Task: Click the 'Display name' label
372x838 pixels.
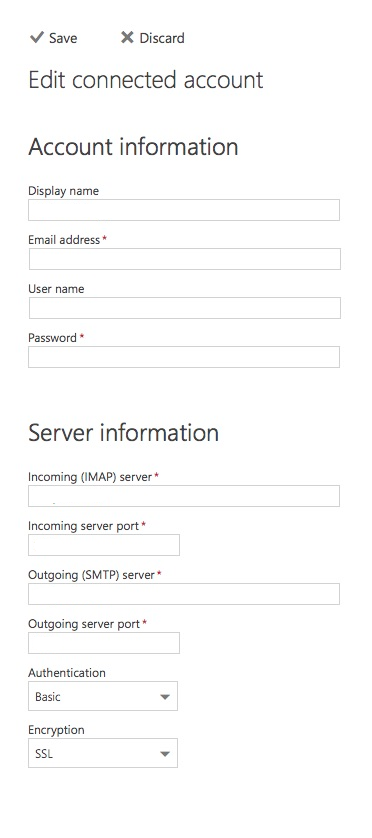Action: (x=64, y=191)
